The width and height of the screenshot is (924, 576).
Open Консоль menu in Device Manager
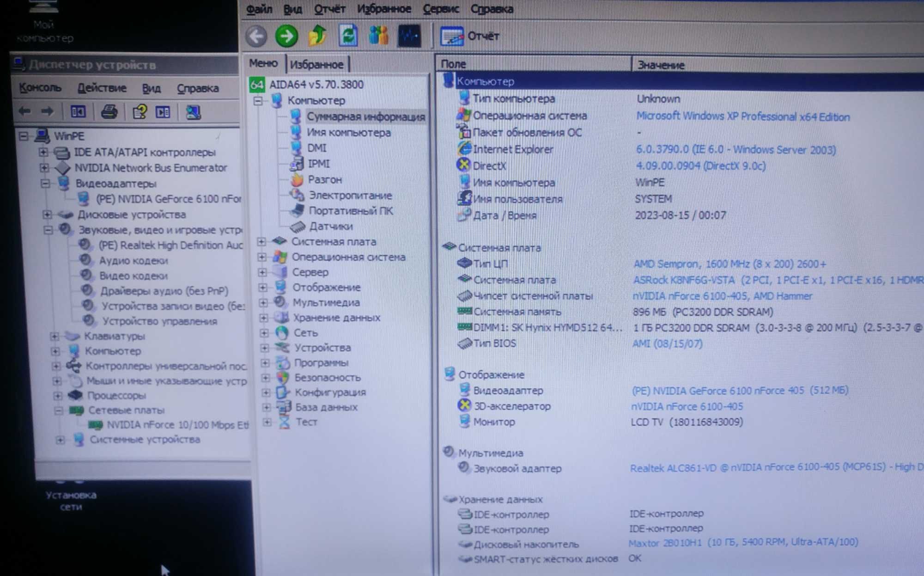pos(40,87)
